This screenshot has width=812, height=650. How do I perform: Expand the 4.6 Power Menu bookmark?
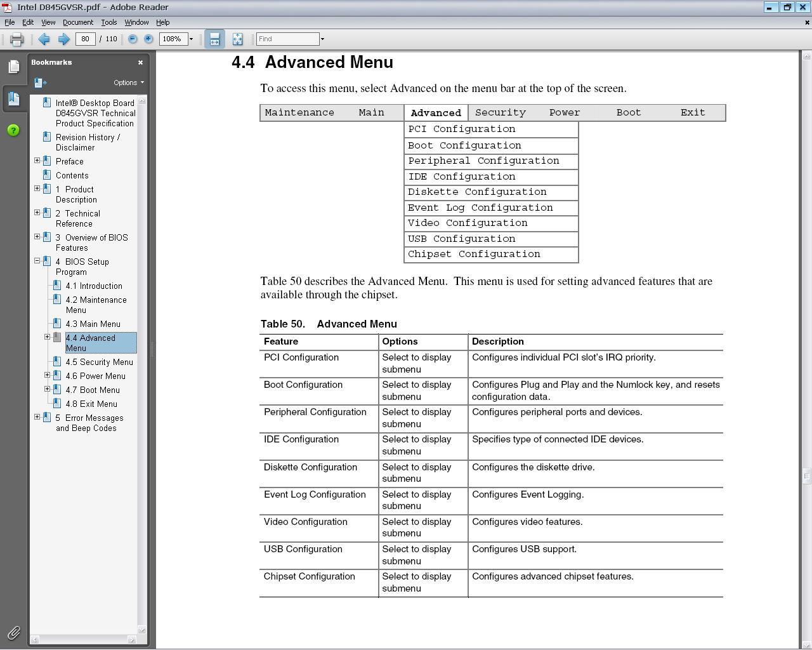click(x=47, y=375)
